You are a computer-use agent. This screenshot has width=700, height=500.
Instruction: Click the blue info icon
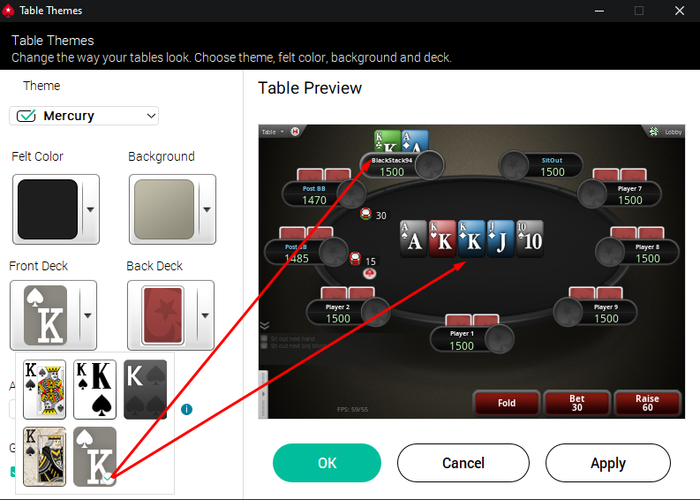point(187,409)
